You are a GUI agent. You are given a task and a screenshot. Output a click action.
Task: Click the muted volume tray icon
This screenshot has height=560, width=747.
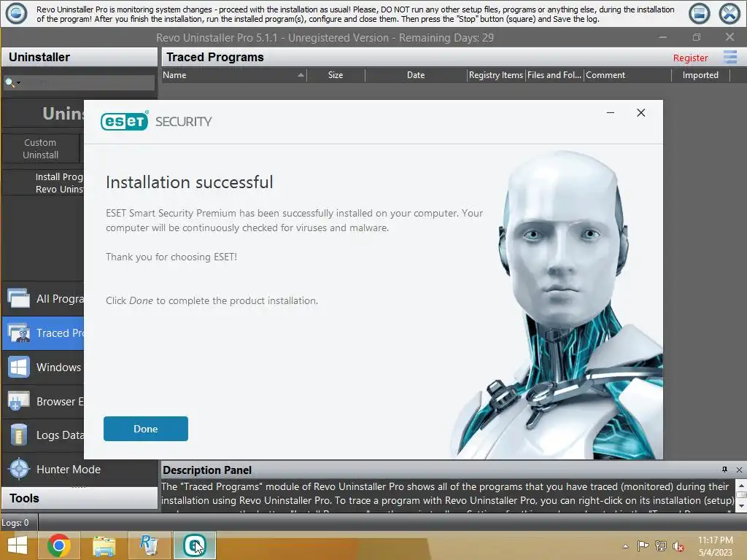coord(678,546)
